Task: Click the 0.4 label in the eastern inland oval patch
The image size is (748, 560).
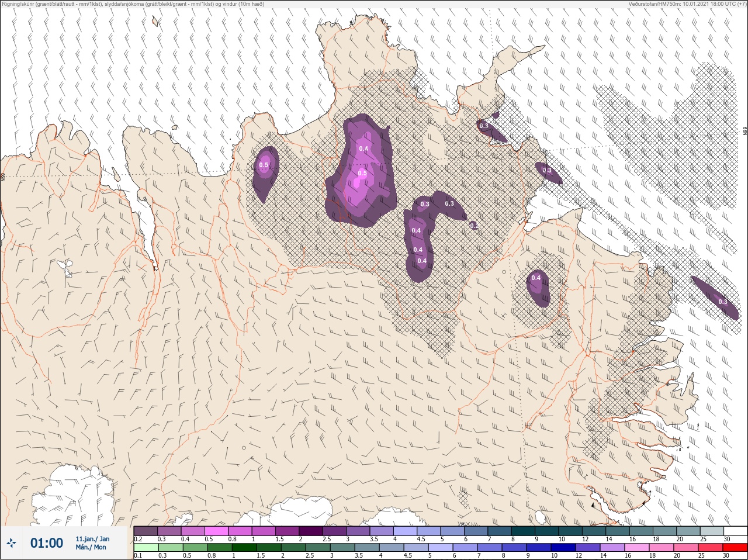Action: (536, 278)
